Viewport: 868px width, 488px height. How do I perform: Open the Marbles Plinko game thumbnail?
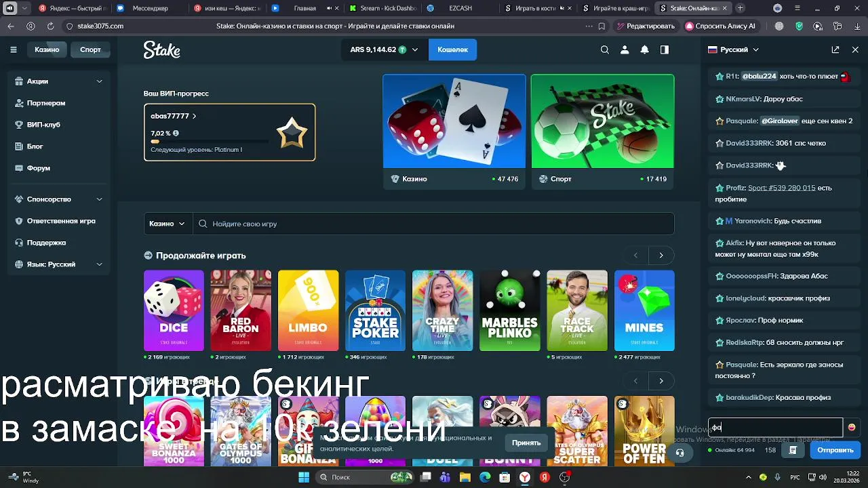coord(509,310)
